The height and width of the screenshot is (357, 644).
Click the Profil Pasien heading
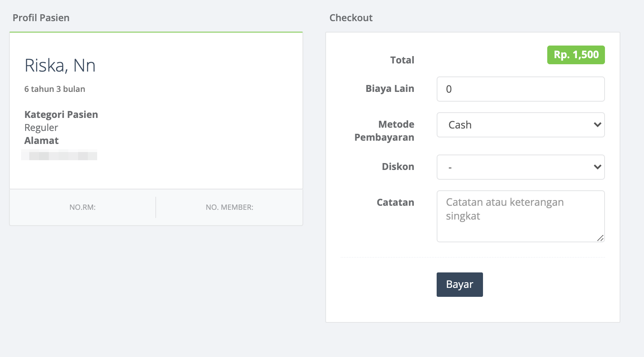pos(41,18)
